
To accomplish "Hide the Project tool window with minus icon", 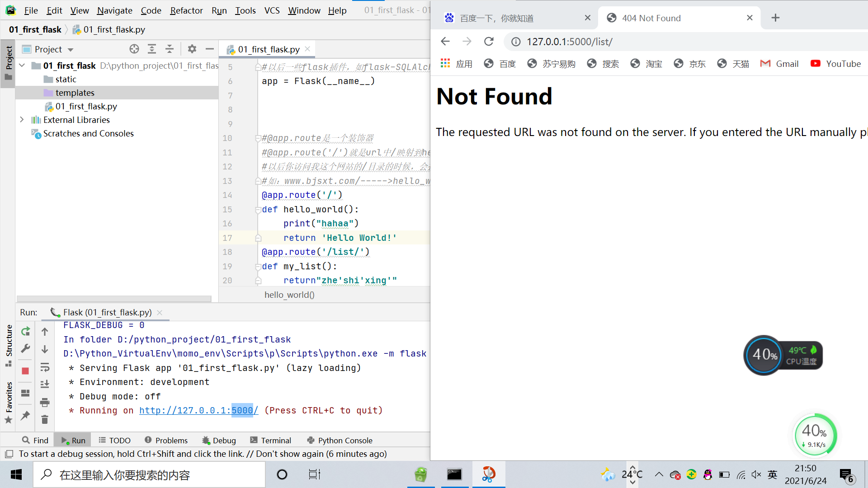I will (210, 49).
